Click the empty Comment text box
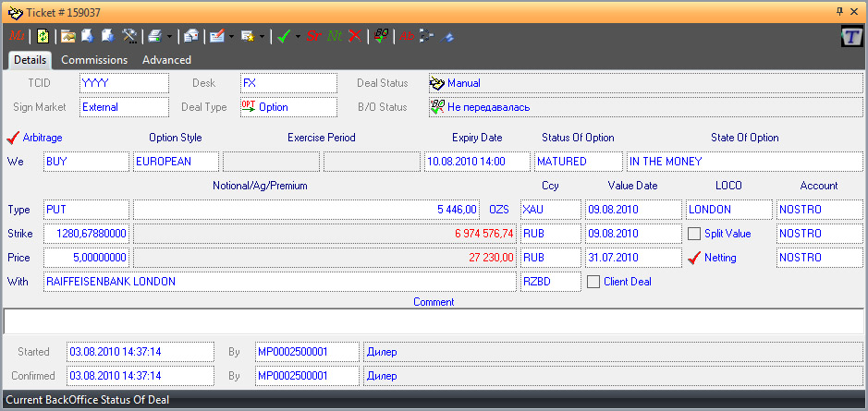The height and width of the screenshot is (411, 868). (x=434, y=320)
